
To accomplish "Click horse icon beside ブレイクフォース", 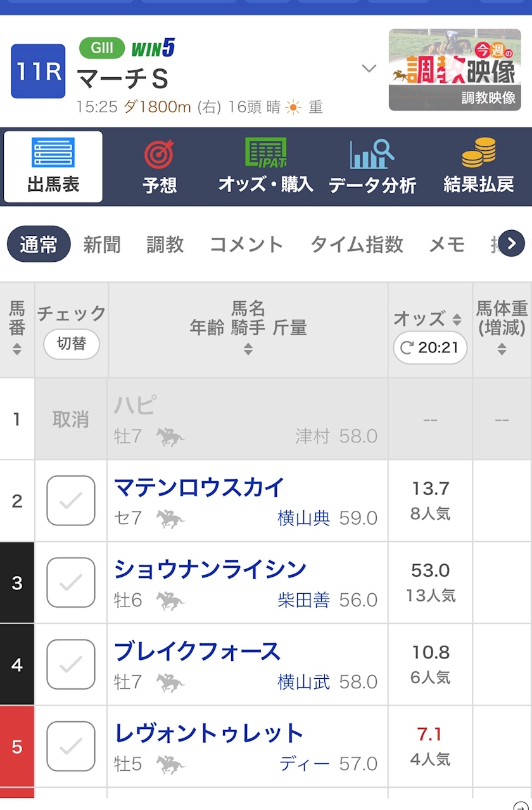I will [170, 683].
